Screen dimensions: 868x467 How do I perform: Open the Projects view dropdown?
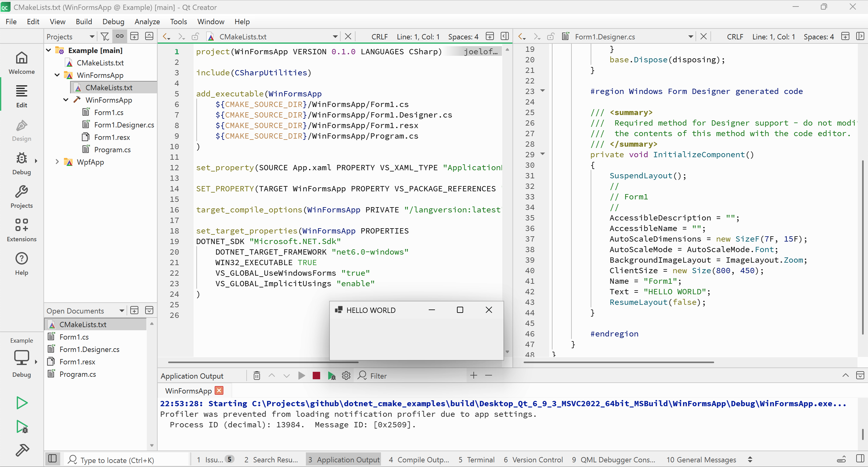pyautogui.click(x=92, y=36)
